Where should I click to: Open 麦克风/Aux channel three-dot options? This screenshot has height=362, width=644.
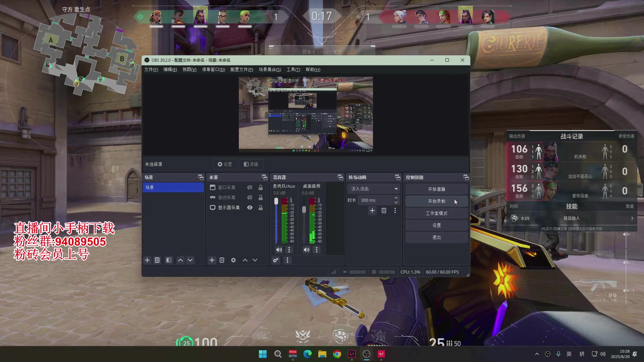click(x=289, y=250)
